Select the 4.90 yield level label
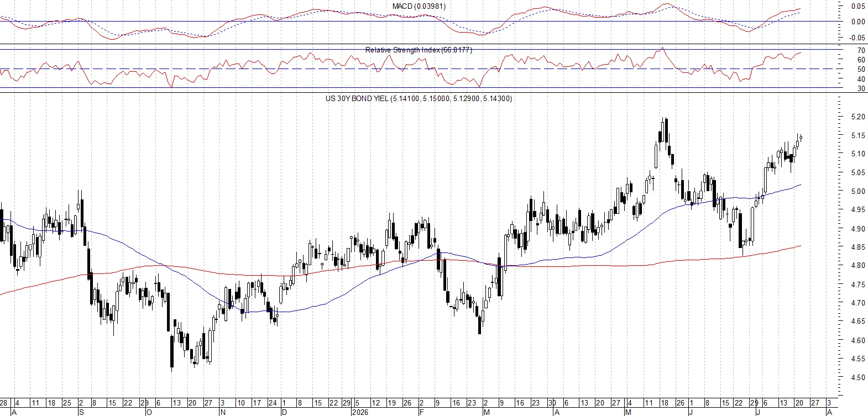 859,229
